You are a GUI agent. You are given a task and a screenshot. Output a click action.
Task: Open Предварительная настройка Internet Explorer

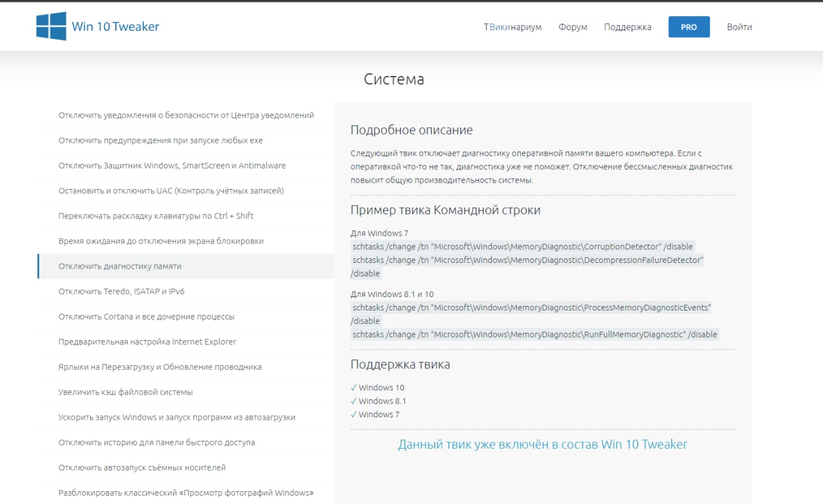(x=186, y=342)
